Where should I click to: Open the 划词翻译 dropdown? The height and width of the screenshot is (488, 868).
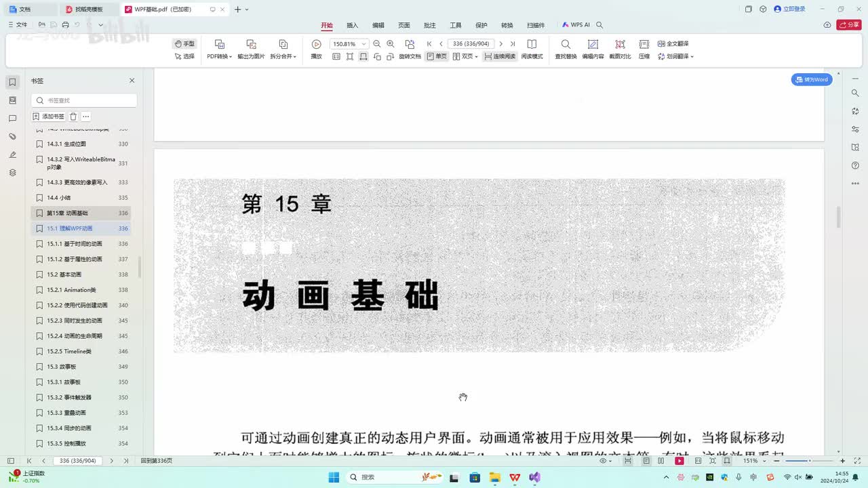pos(675,56)
